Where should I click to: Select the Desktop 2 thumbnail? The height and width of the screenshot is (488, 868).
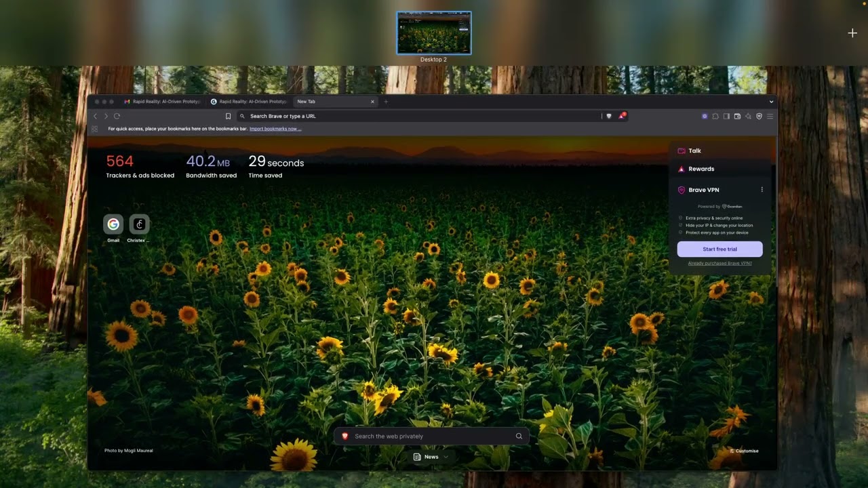(x=434, y=33)
